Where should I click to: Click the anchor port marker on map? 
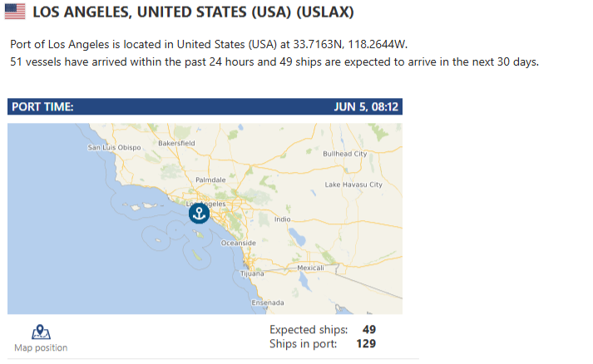(199, 214)
